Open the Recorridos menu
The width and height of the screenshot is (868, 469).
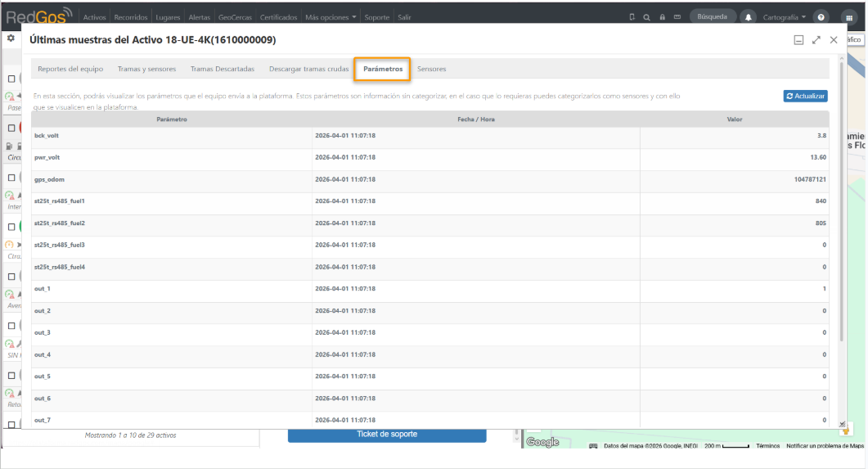(131, 17)
